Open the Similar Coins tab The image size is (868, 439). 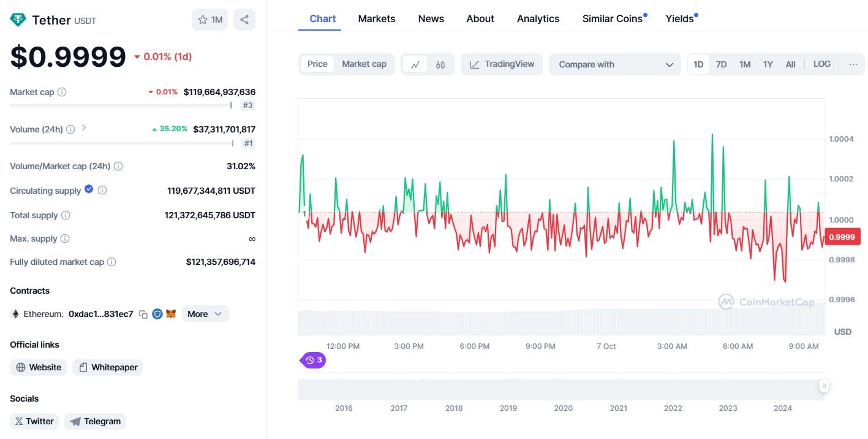(614, 18)
